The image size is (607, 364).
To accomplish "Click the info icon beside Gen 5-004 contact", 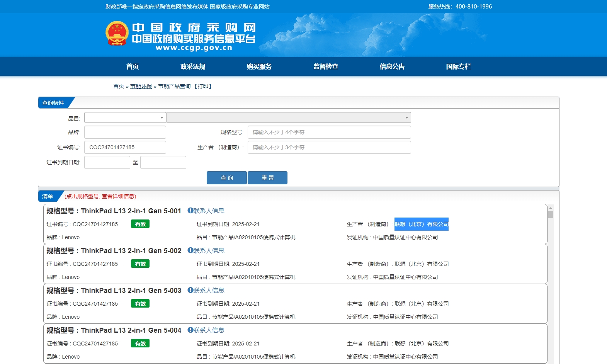I will tap(190, 330).
